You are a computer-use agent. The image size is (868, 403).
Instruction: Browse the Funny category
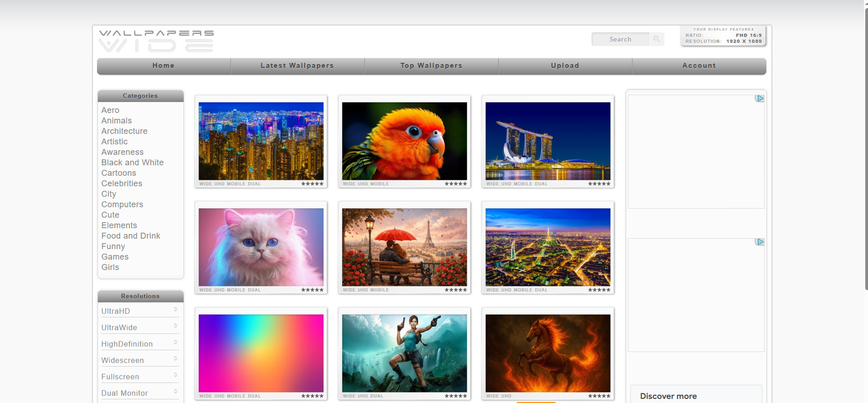tap(113, 246)
